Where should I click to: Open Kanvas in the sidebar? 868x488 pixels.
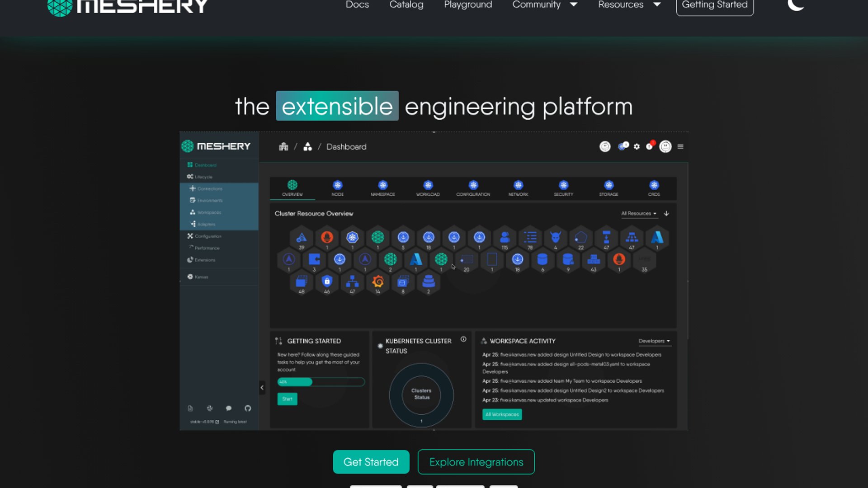click(x=198, y=277)
